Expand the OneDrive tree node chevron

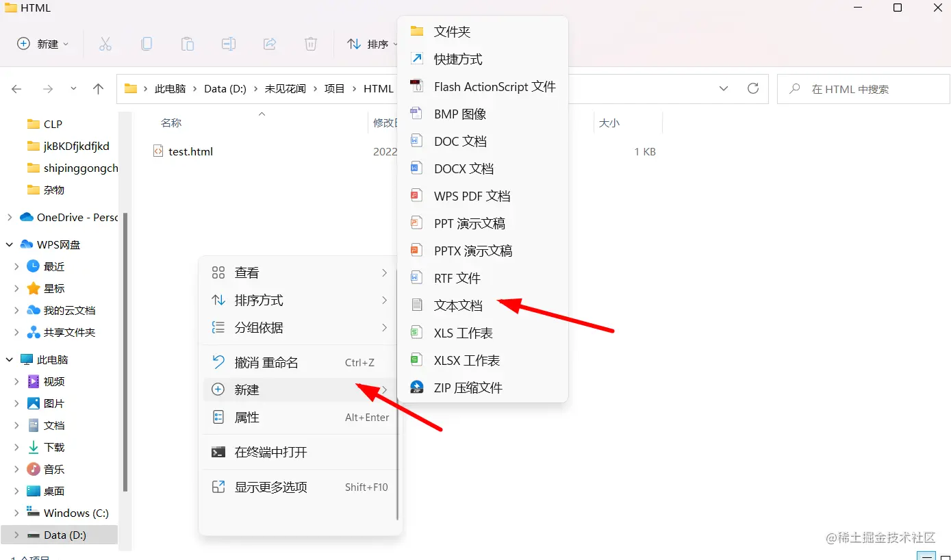pos(9,217)
